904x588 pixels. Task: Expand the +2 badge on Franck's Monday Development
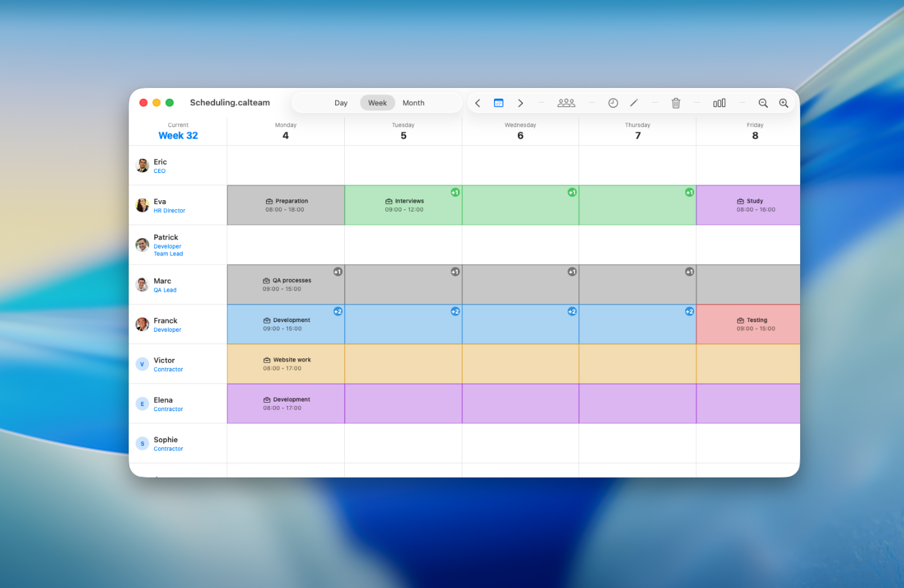tap(338, 312)
